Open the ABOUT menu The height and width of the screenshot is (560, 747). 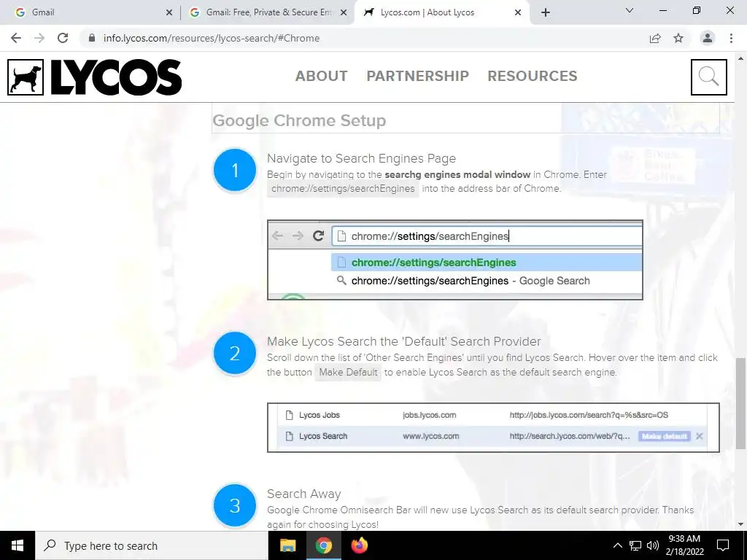322,76
